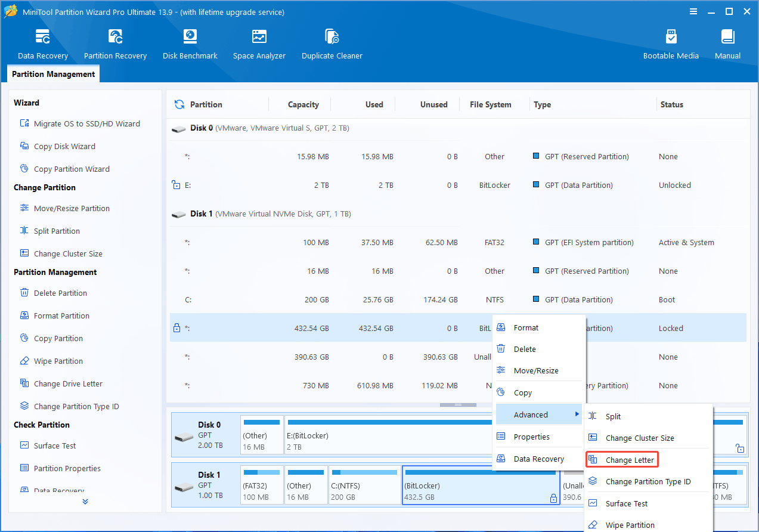Run Surface Test from the Advanced submenu
The height and width of the screenshot is (532, 759).
tap(648, 504)
